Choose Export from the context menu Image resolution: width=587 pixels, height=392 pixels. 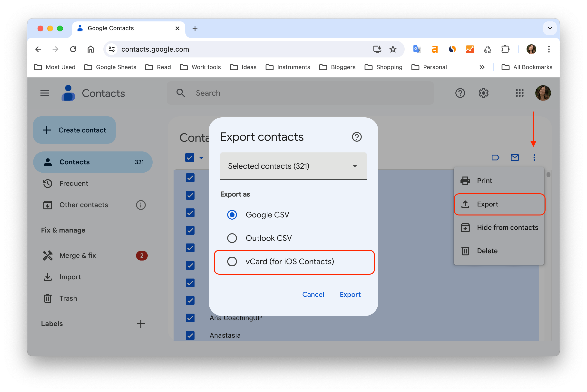[499, 204]
